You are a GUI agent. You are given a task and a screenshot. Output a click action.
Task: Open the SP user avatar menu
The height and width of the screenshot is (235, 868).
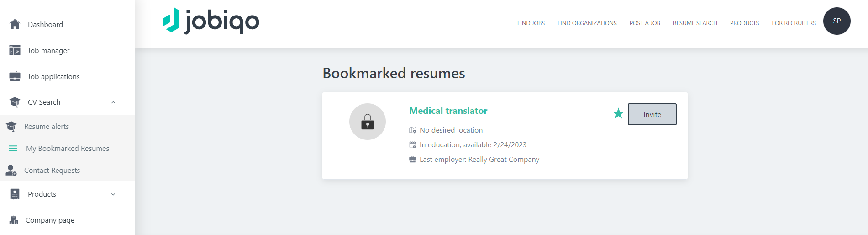tap(836, 21)
